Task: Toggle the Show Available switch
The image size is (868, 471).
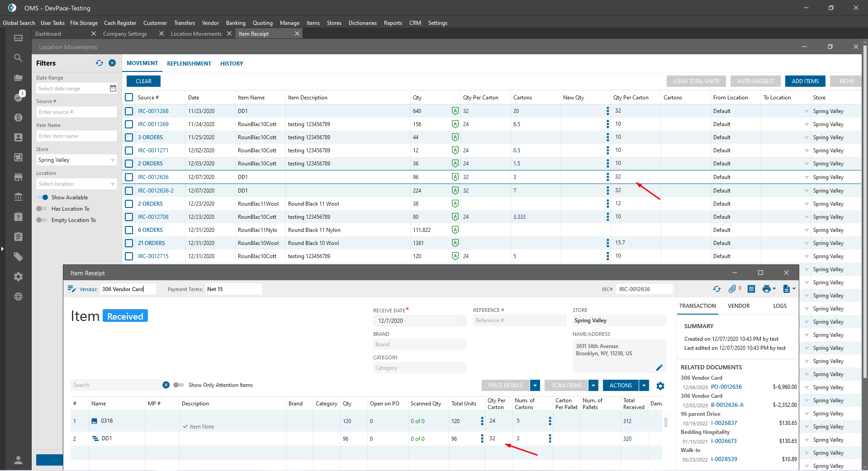Action: [x=43, y=198]
